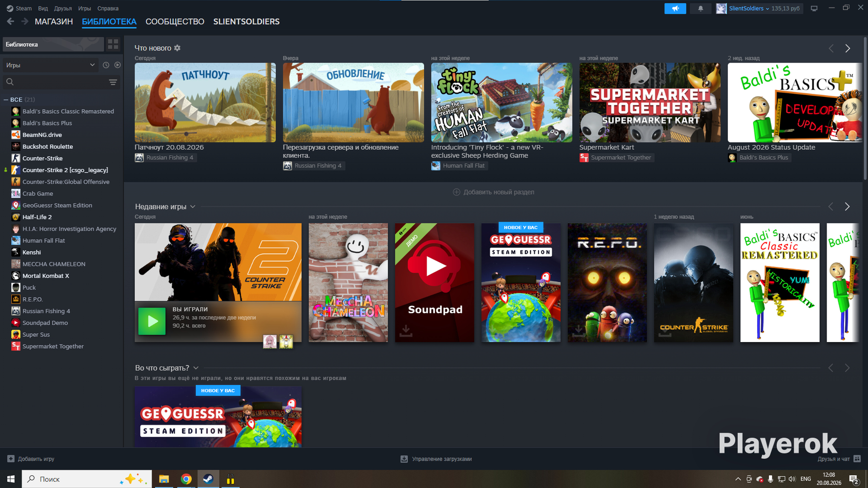Screen dimensions: 868x488
Task: Click the forward navigation arrow
Action: (25, 21)
